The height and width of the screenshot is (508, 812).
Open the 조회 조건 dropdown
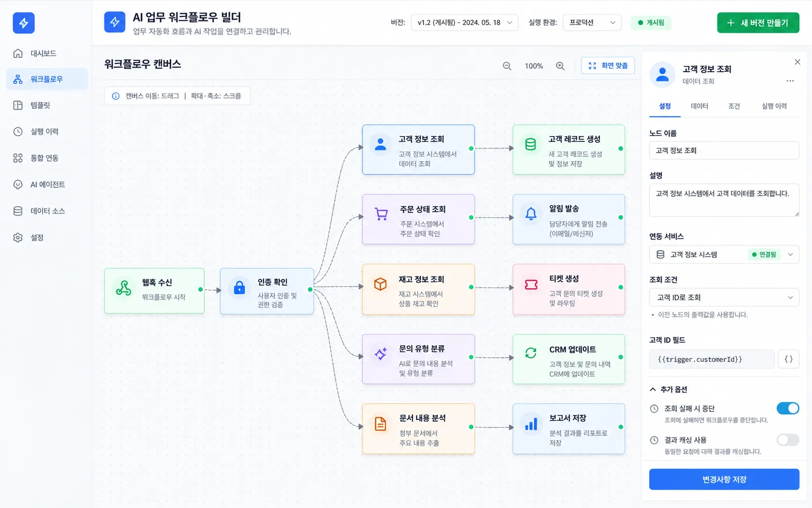tap(724, 298)
